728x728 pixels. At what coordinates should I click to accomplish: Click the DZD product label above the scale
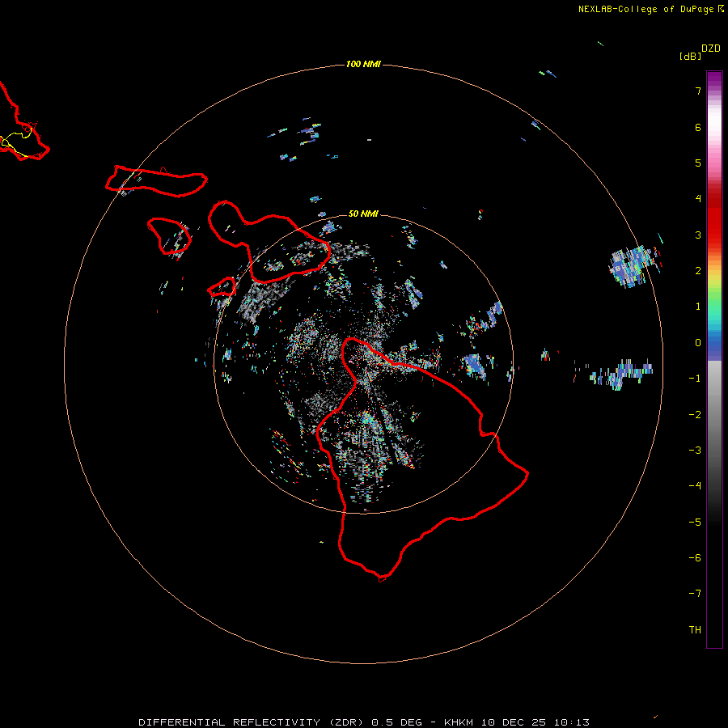pyautogui.click(x=711, y=49)
